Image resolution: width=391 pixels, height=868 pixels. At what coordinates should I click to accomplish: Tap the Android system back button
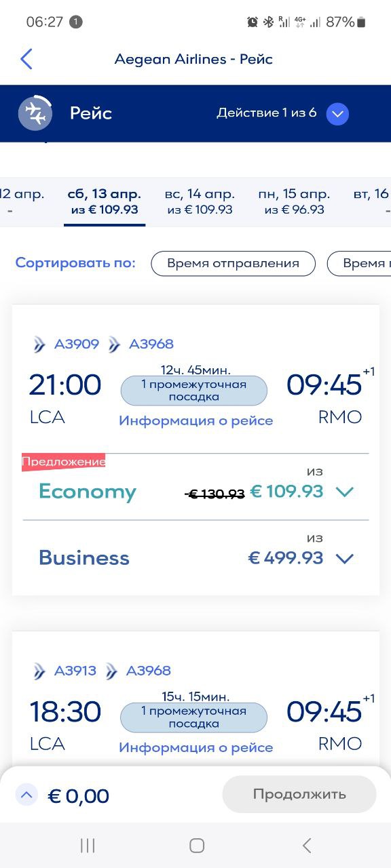(306, 845)
